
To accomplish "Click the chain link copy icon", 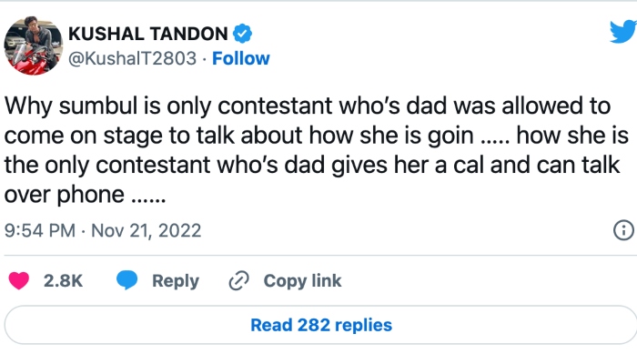I will click(239, 280).
